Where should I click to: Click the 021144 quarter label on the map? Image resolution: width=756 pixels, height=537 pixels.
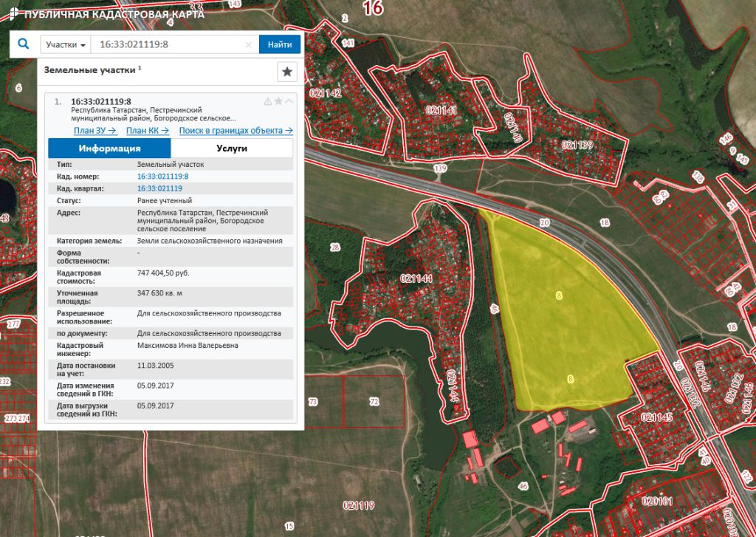[416, 278]
